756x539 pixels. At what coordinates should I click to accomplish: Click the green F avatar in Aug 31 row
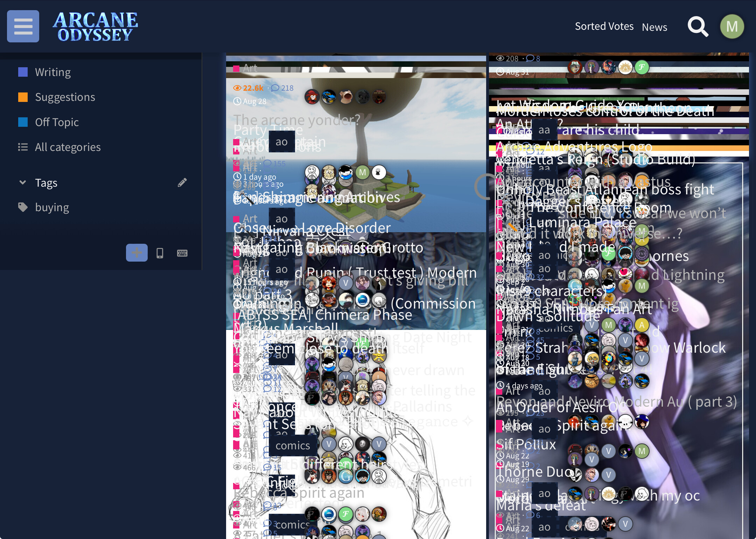click(x=642, y=67)
